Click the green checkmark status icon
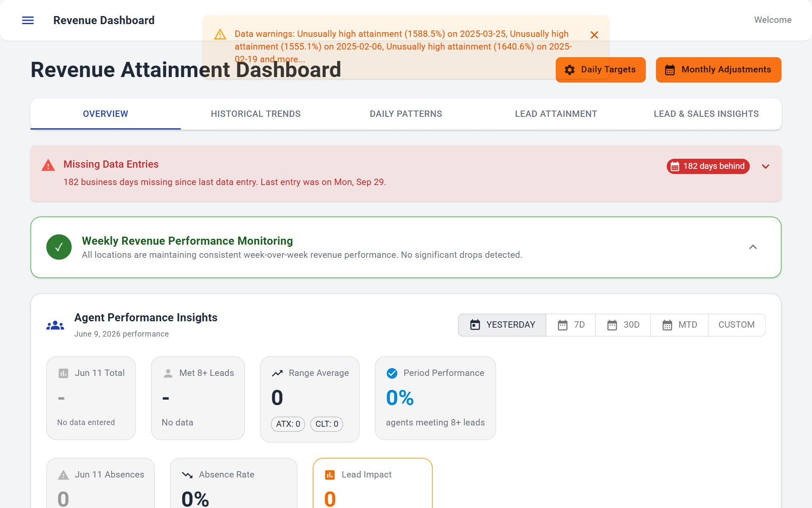 click(x=59, y=247)
